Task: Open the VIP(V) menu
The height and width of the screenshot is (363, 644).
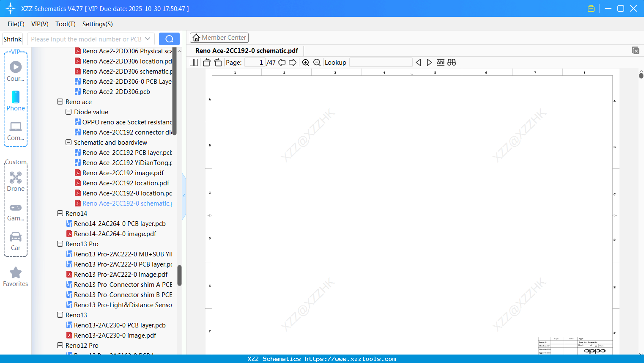Action: pos(40,24)
